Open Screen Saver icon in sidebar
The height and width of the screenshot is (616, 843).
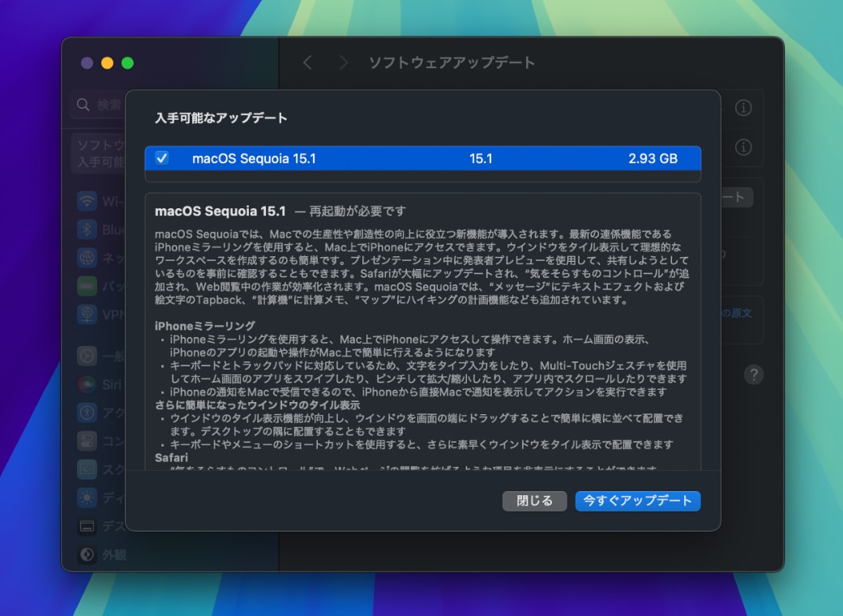pos(87,470)
